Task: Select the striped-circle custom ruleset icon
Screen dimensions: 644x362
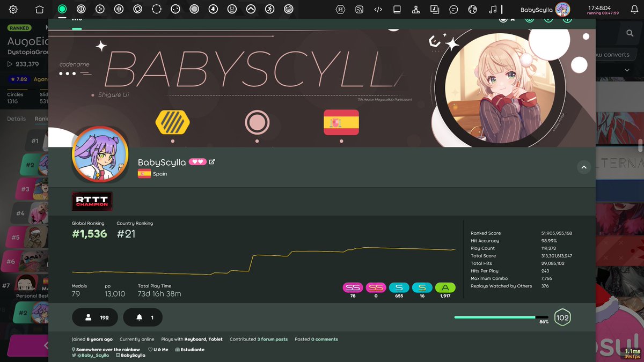Action: coord(288,9)
